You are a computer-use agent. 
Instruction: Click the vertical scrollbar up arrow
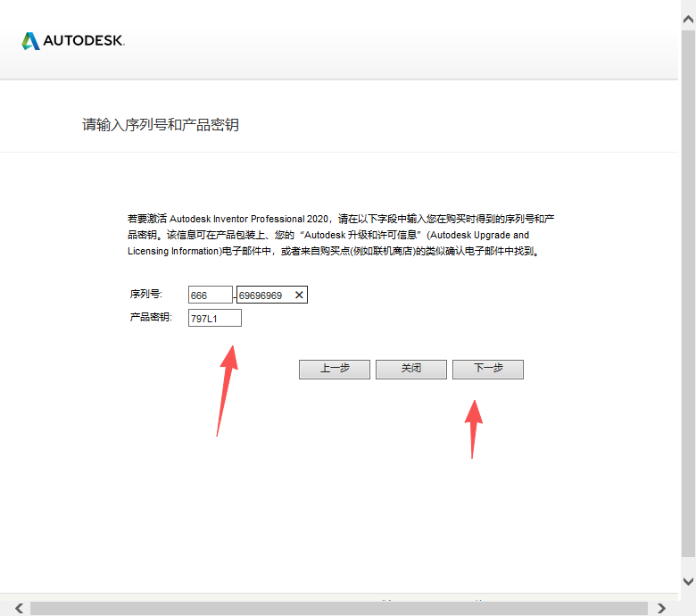tap(689, 20)
